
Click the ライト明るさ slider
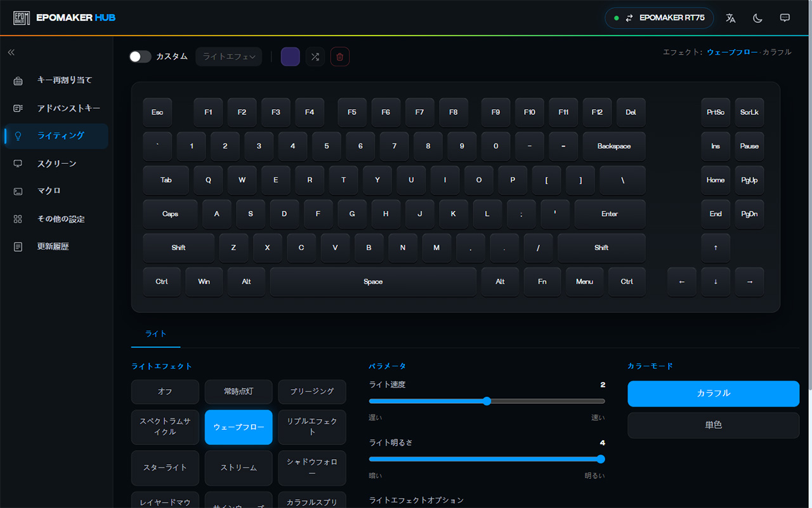(x=487, y=459)
